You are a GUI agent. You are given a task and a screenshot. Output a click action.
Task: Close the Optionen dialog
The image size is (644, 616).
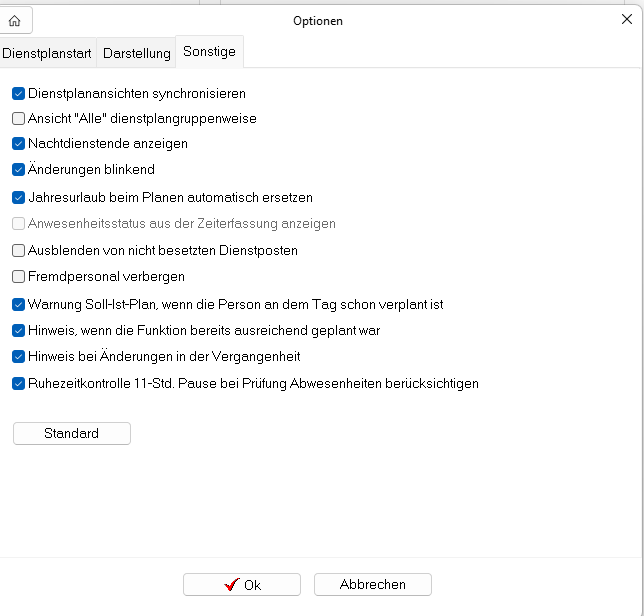pos(627,19)
